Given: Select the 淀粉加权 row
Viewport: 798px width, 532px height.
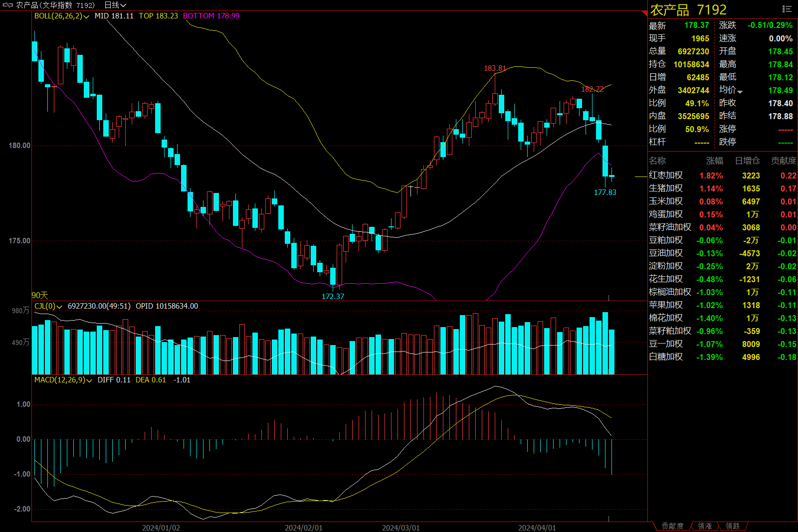Looking at the screenshot, I should 723,266.
